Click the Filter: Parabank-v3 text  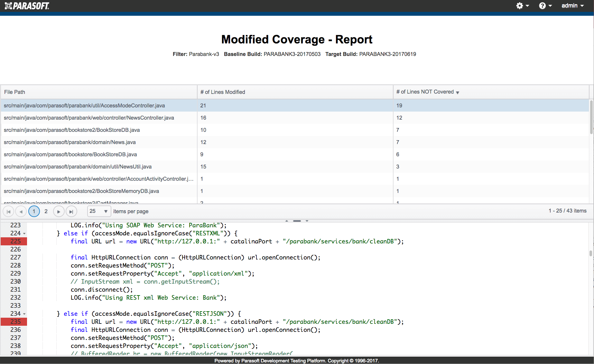tap(196, 54)
